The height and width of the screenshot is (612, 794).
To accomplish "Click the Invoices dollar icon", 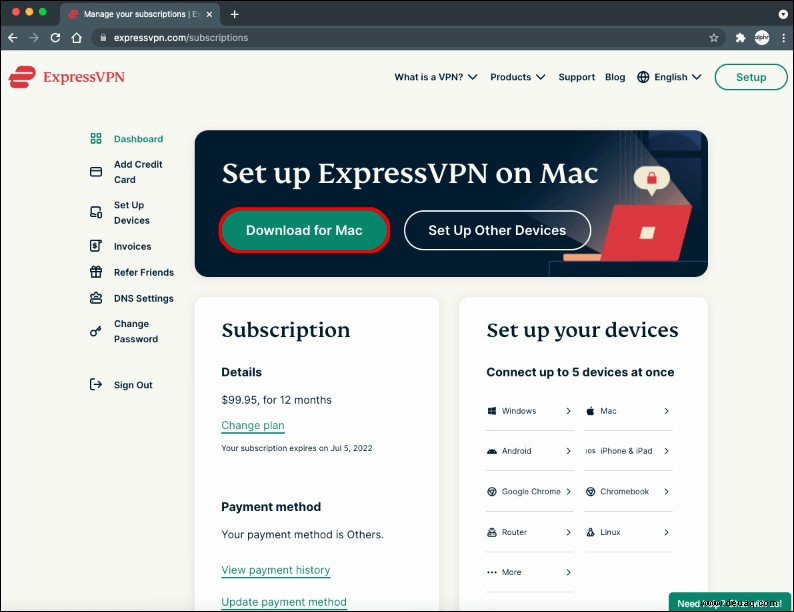I will [x=96, y=246].
